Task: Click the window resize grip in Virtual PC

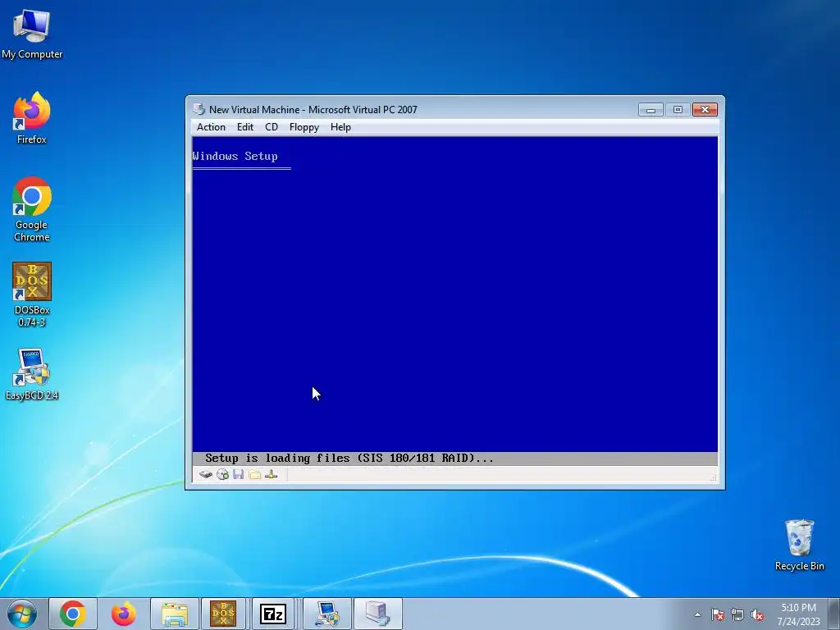Action: [x=713, y=477]
